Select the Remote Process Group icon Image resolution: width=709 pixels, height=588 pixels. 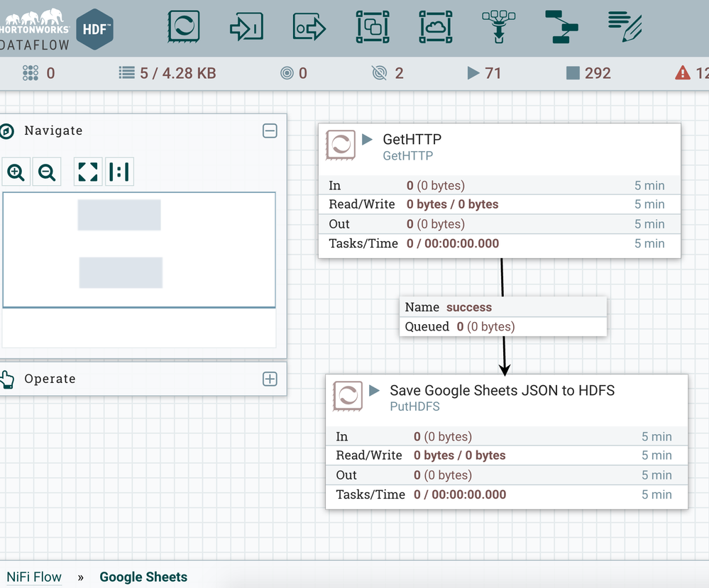pyautogui.click(x=436, y=27)
